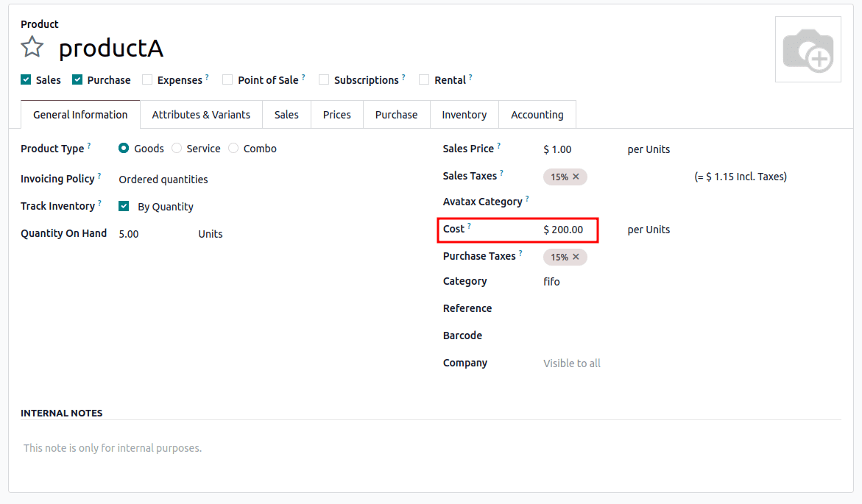This screenshot has height=504, width=862.
Task: Open the Sales tab
Action: coord(286,115)
